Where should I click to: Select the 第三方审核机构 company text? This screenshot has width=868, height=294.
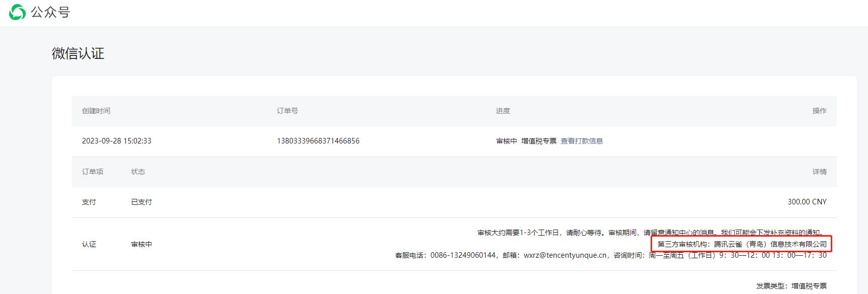point(742,244)
